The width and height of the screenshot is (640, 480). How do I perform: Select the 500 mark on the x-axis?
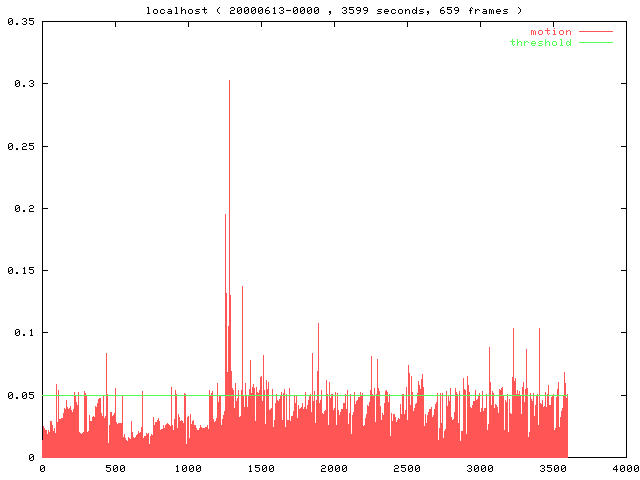[115, 468]
